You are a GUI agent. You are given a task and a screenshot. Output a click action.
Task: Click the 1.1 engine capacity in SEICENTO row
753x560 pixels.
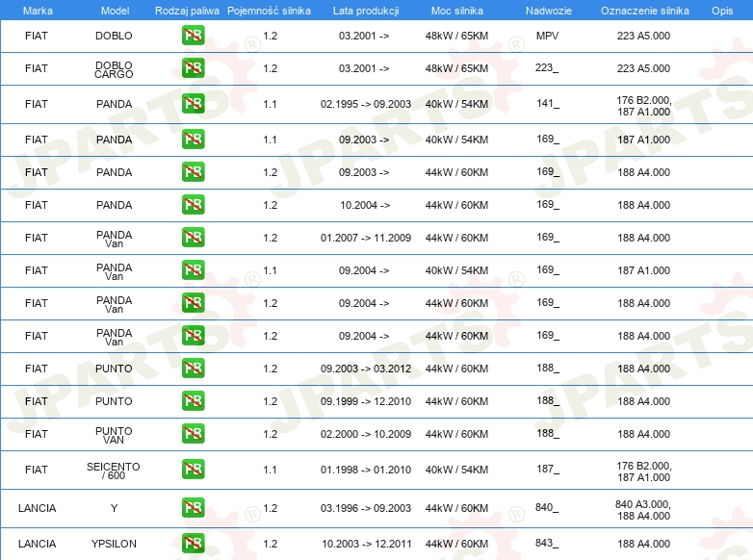click(270, 470)
